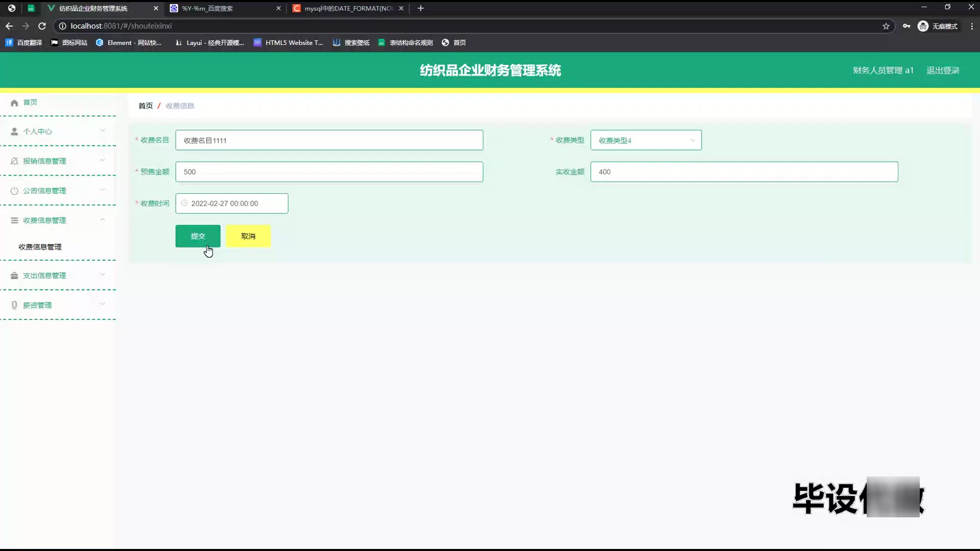Open the password key icon
Image resolution: width=980 pixels, height=551 pixels.
906,26
